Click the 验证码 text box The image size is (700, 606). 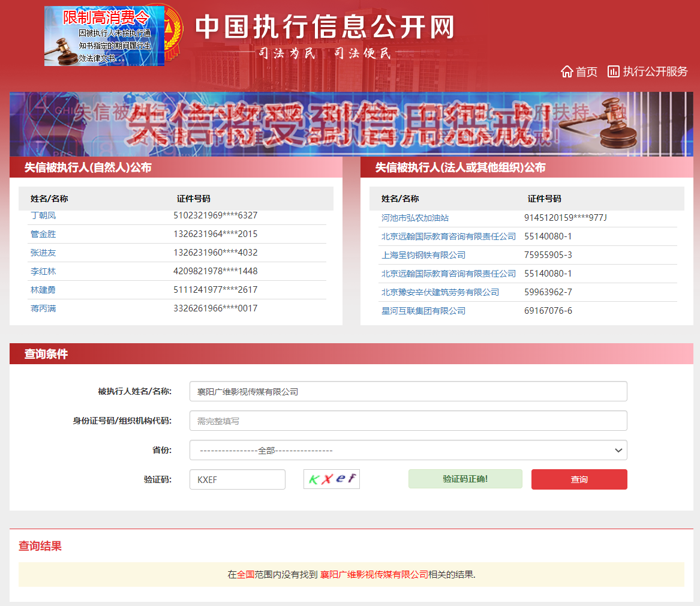point(237,479)
